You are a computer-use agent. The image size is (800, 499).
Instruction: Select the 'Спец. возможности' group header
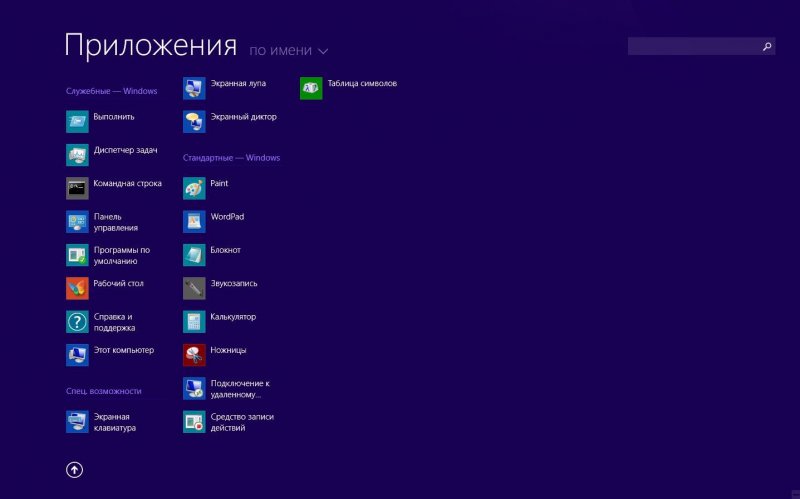point(104,391)
